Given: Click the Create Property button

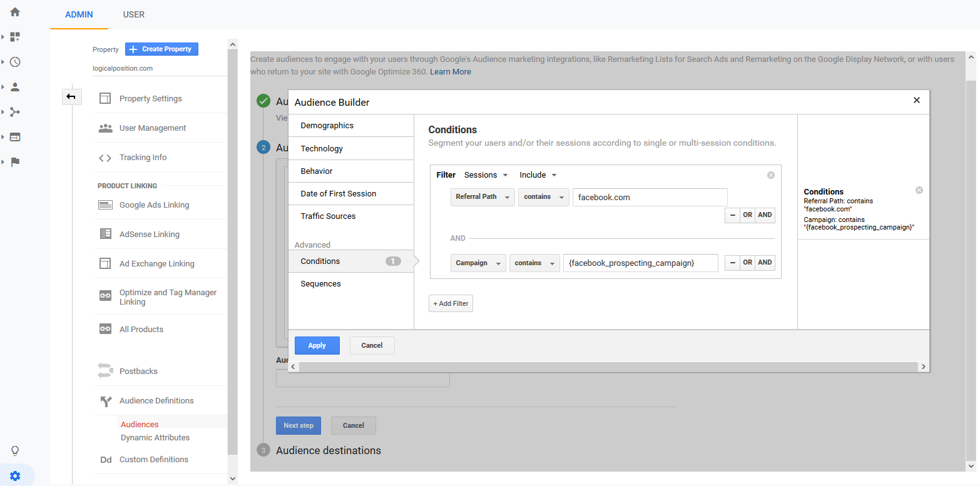Looking at the screenshot, I should [161, 49].
